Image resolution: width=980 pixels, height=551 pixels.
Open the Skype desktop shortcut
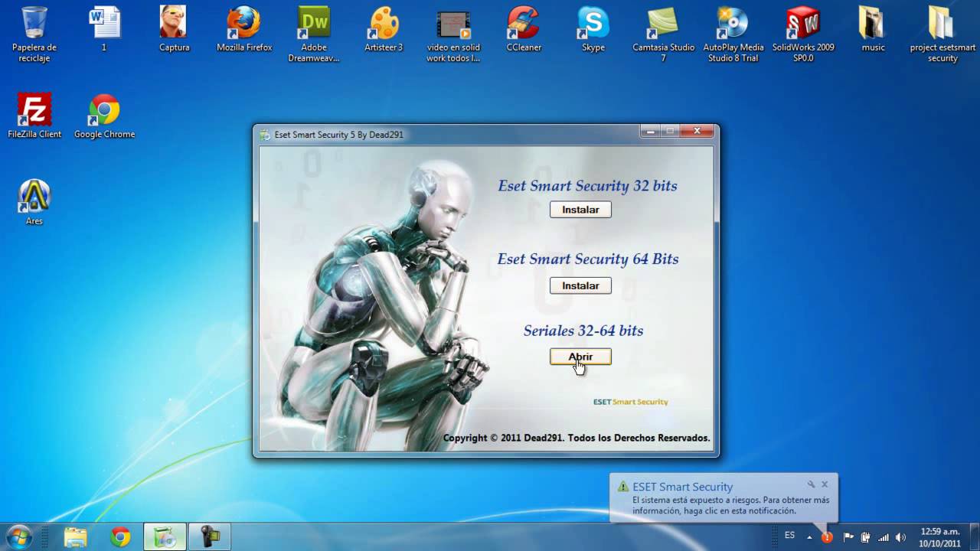pyautogui.click(x=593, y=29)
